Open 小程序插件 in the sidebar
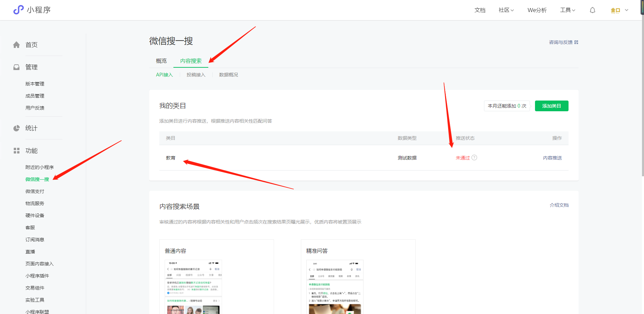The height and width of the screenshot is (314, 644). [x=37, y=276]
